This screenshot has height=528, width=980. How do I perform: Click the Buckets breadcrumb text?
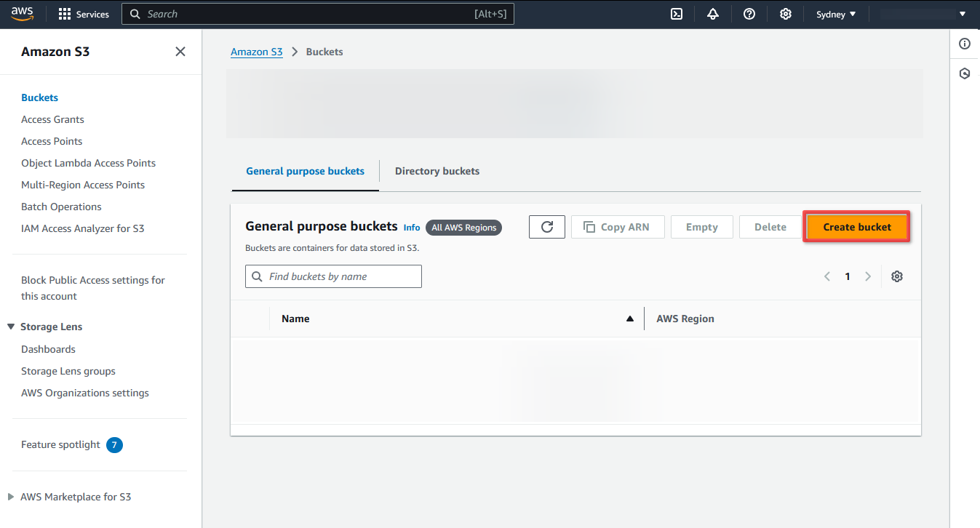(324, 52)
